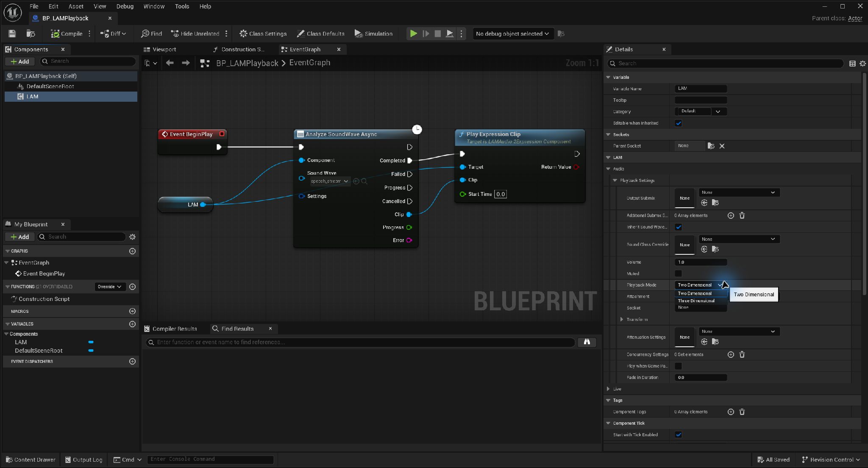868x468 pixels.
Task: Open the Tools menu
Action: [182, 6]
